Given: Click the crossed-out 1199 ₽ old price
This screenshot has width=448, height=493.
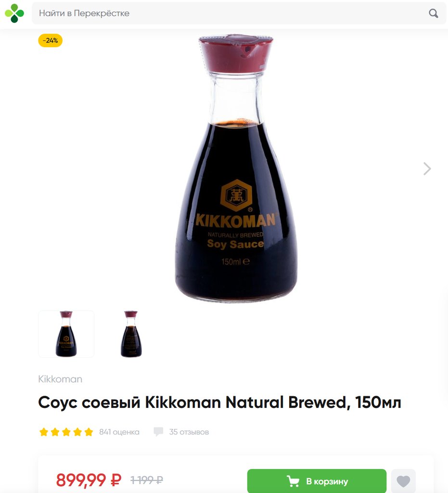Looking at the screenshot, I should click(147, 480).
